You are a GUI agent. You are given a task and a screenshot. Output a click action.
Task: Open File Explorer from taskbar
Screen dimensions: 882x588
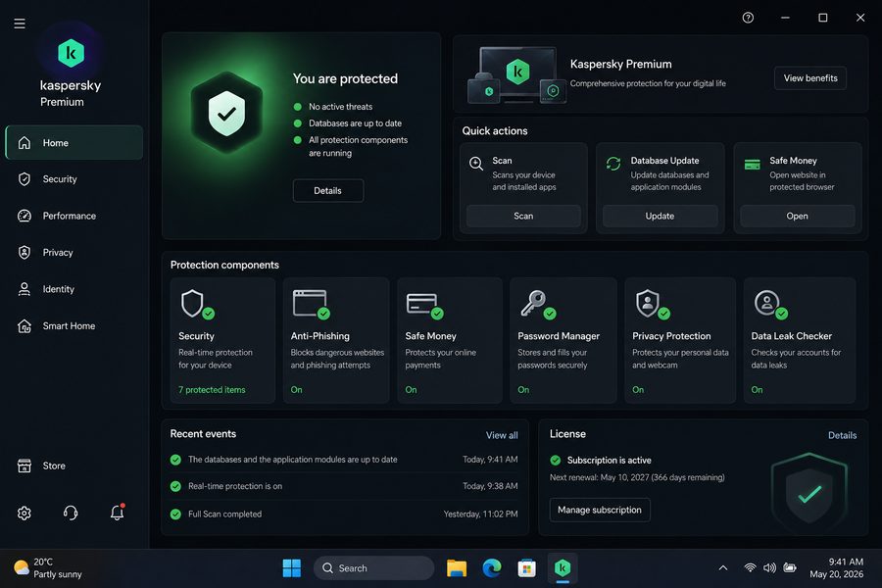(457, 568)
